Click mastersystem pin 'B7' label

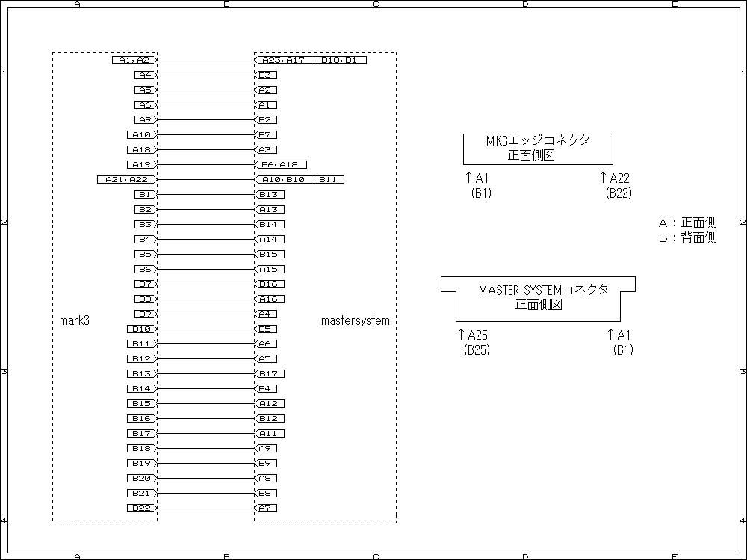[265, 134]
